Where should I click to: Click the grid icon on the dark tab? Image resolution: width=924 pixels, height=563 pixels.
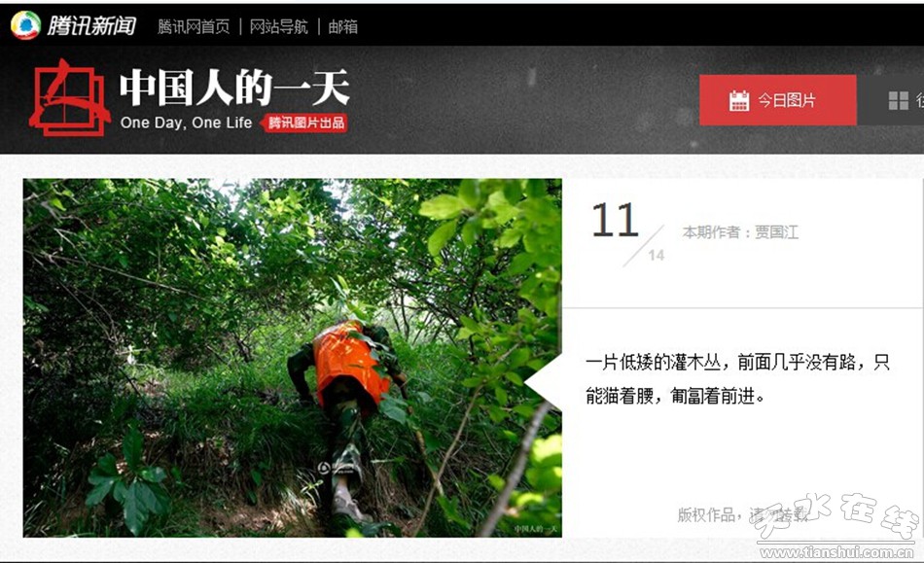pos(898,101)
